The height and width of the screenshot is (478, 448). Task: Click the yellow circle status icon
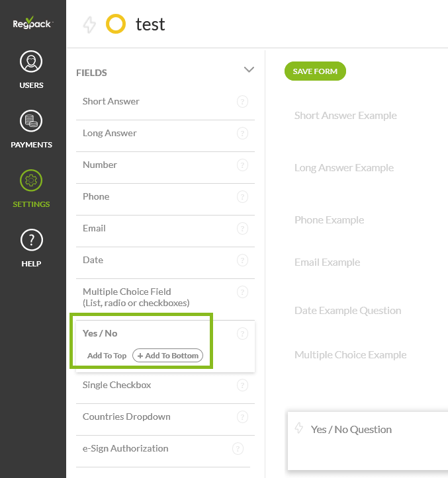point(115,24)
